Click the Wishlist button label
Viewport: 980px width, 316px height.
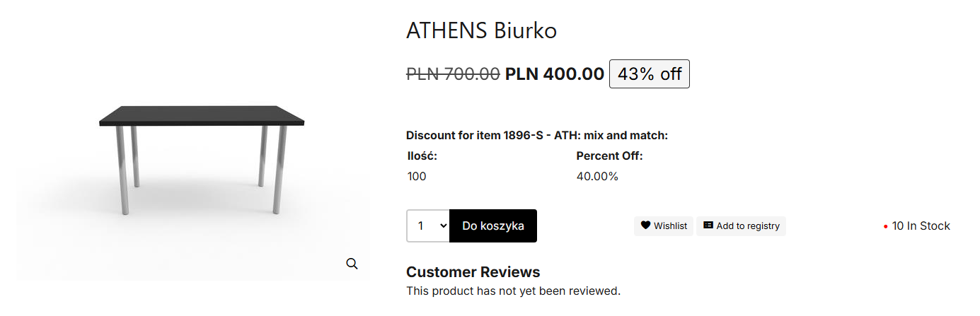670,226
